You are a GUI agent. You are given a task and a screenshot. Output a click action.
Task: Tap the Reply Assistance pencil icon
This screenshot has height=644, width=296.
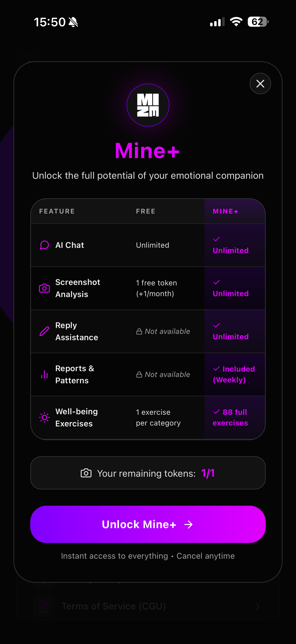[44, 331]
